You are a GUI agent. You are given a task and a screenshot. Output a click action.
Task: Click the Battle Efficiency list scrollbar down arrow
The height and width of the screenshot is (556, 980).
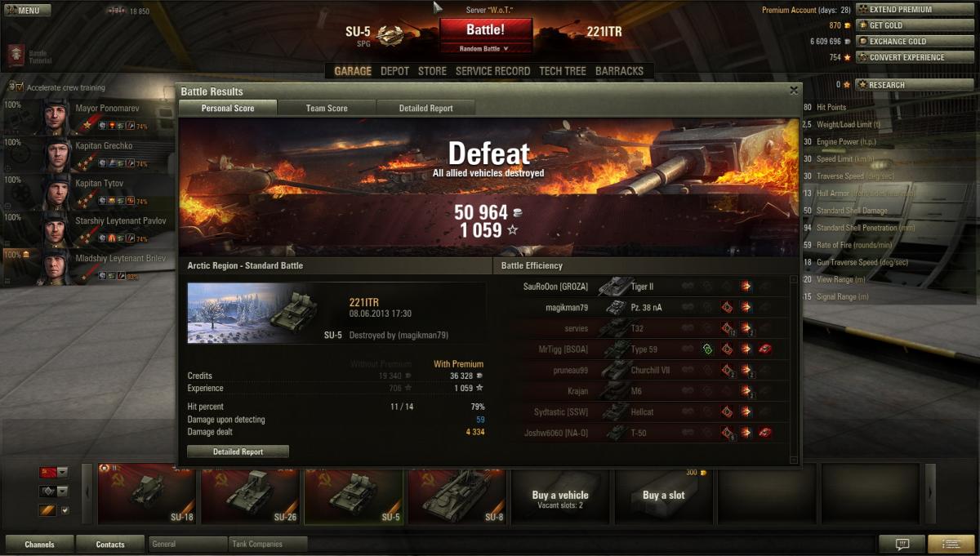pos(794,460)
